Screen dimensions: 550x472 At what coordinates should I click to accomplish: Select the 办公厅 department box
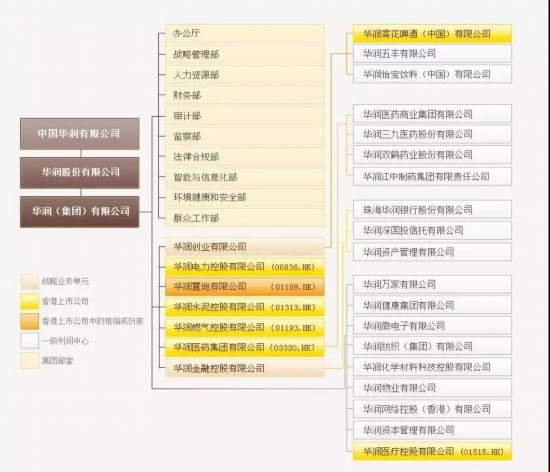coord(244,34)
